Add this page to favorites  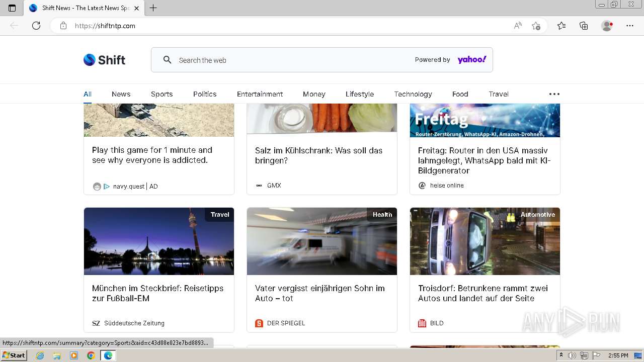tap(536, 26)
